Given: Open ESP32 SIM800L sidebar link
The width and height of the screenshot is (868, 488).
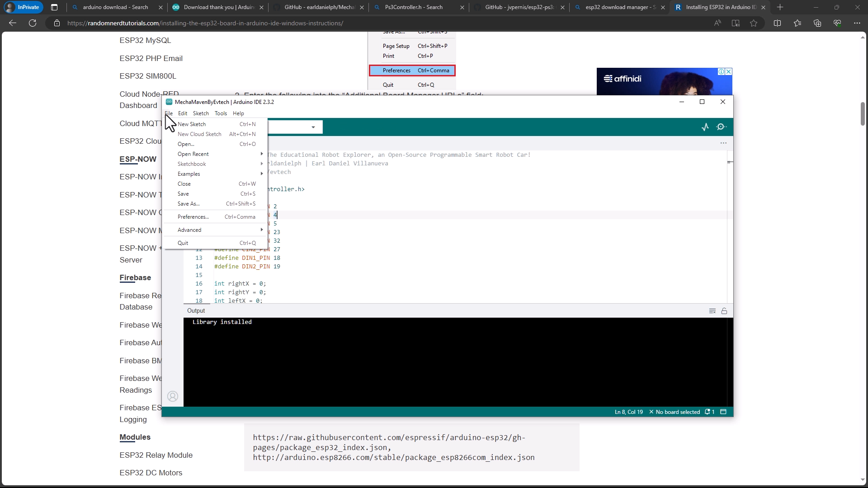Looking at the screenshot, I should click(148, 76).
